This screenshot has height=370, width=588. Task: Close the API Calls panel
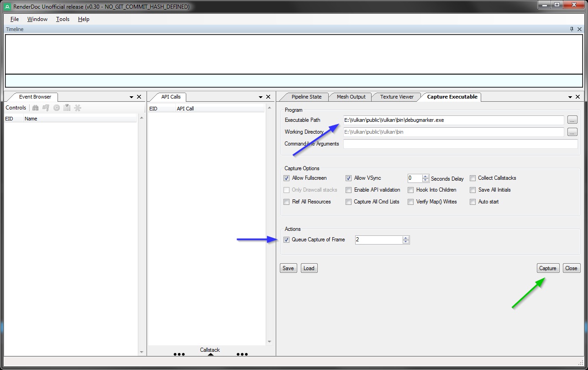click(268, 97)
